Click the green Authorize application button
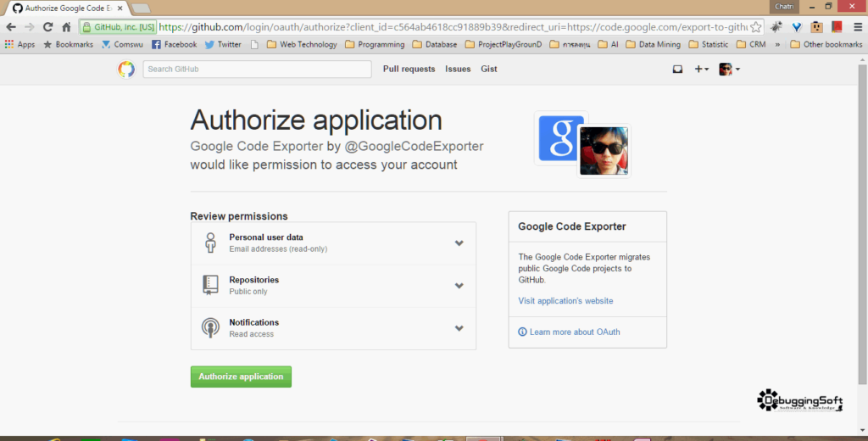This screenshot has height=441, width=868. pyautogui.click(x=241, y=377)
